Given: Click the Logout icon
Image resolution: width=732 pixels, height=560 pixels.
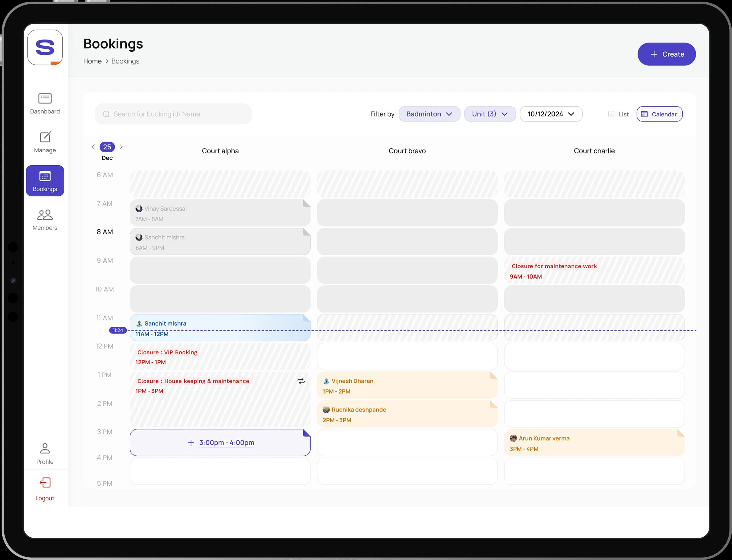Looking at the screenshot, I should 45,483.
